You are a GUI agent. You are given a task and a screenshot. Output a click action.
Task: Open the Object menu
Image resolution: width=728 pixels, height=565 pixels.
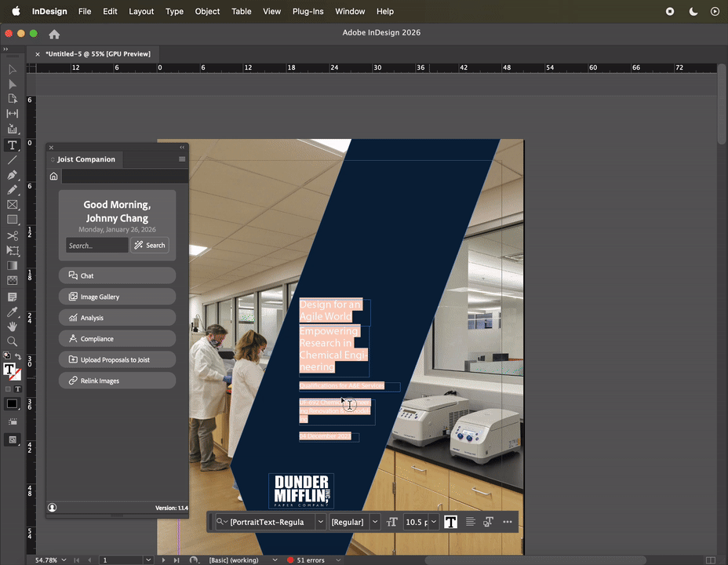click(x=207, y=12)
